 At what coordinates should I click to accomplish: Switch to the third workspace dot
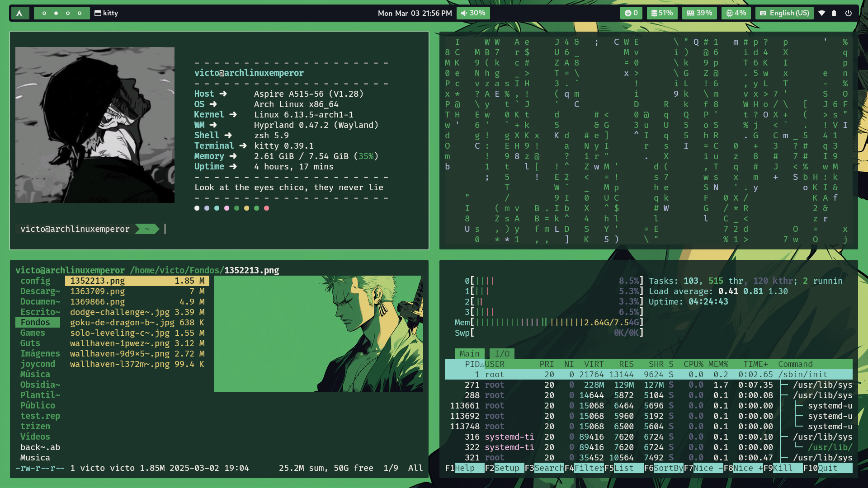pos(67,13)
